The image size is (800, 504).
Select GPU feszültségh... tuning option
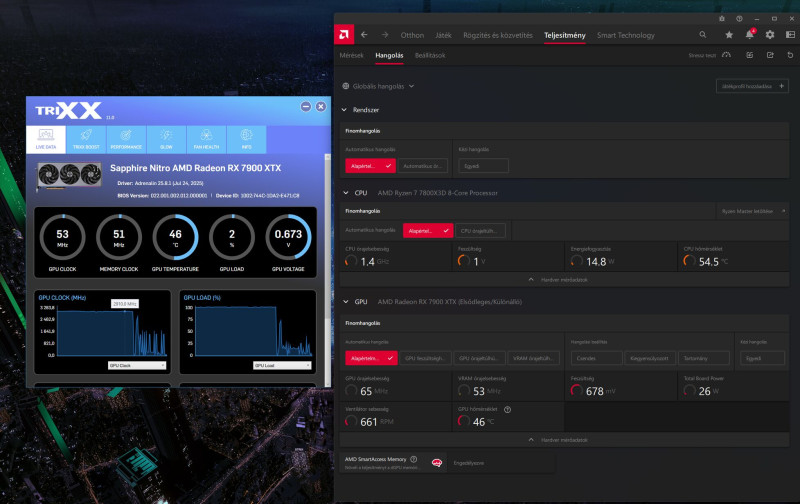point(425,358)
